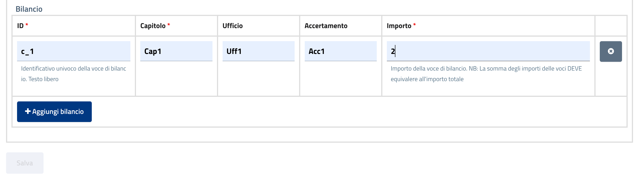This screenshot has height=182, width=644.
Task: Click the Accertamento column header
Action: pyautogui.click(x=326, y=26)
